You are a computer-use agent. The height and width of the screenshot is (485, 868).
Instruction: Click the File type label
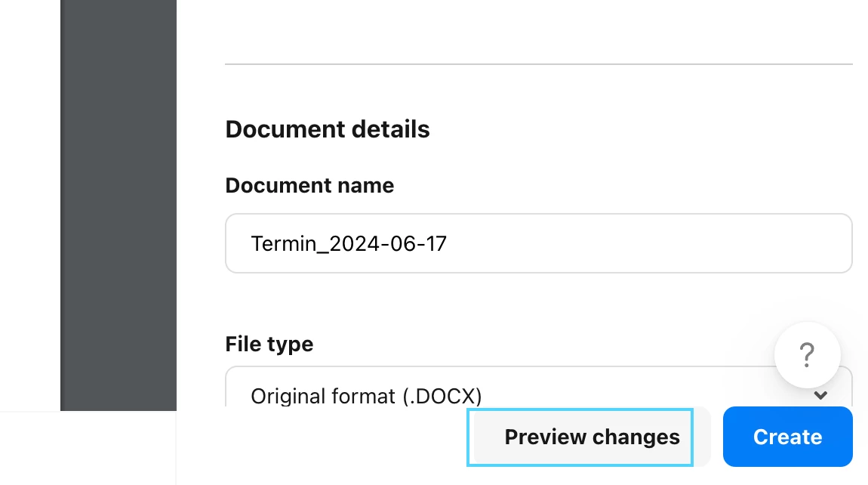269,344
